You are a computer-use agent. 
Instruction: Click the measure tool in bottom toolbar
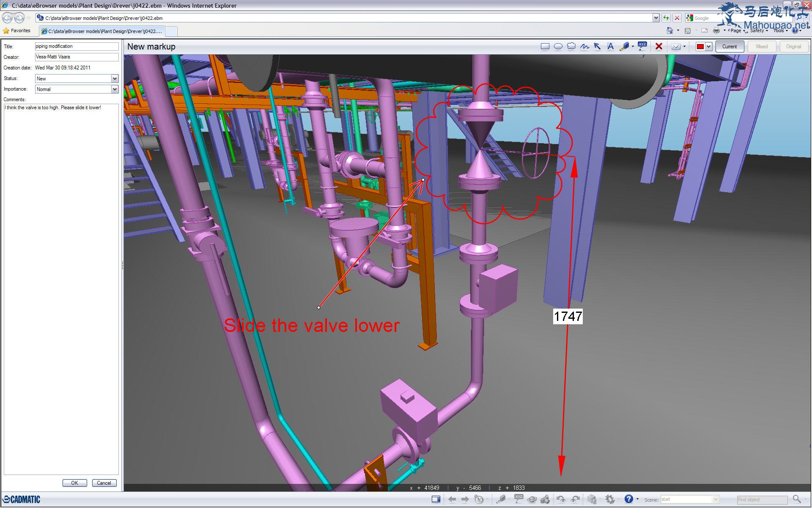[501, 500]
